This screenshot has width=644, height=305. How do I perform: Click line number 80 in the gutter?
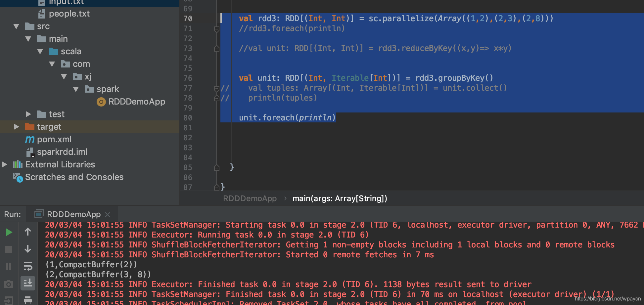[188, 118]
